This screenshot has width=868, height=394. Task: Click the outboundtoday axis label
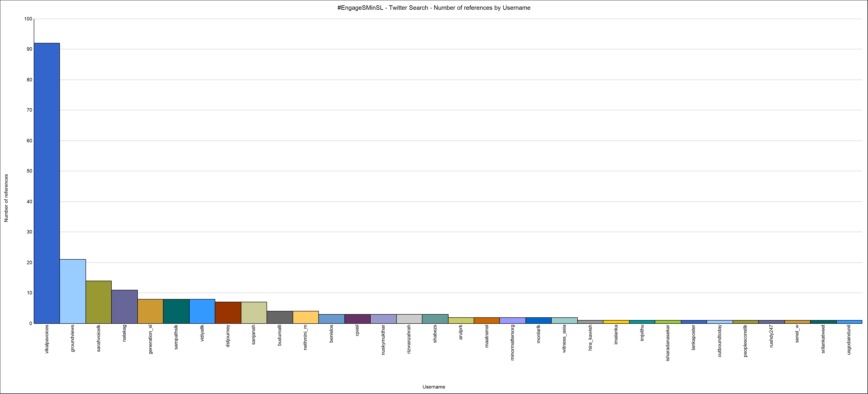(720, 341)
